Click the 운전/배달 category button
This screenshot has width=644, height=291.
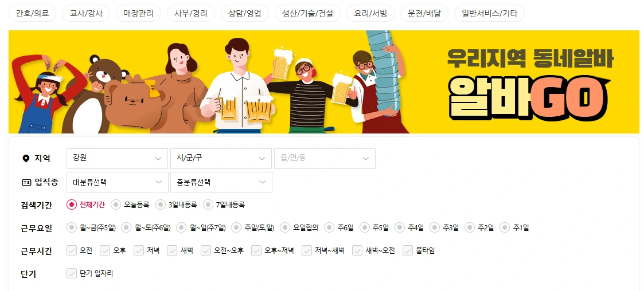(x=424, y=13)
